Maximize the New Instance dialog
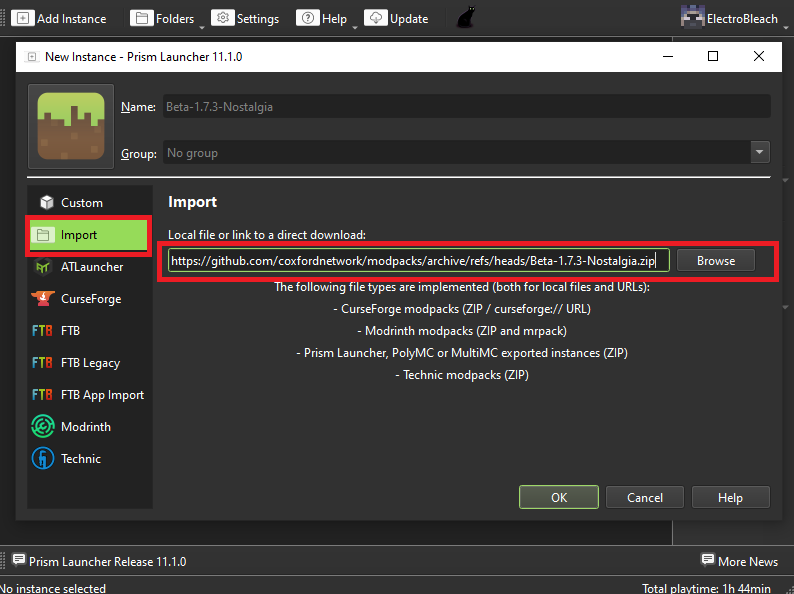 [712, 56]
